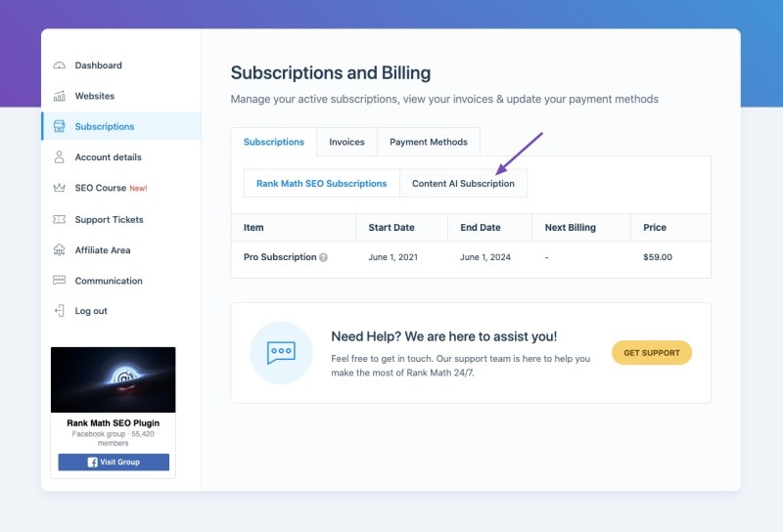Click the Facebook logo on Visit Group

click(x=92, y=463)
